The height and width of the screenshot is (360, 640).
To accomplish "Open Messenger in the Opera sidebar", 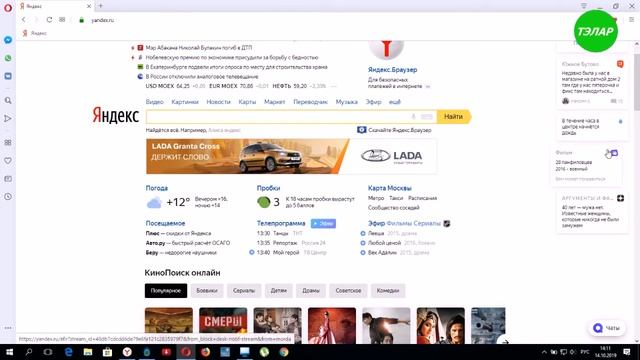I will [8, 40].
